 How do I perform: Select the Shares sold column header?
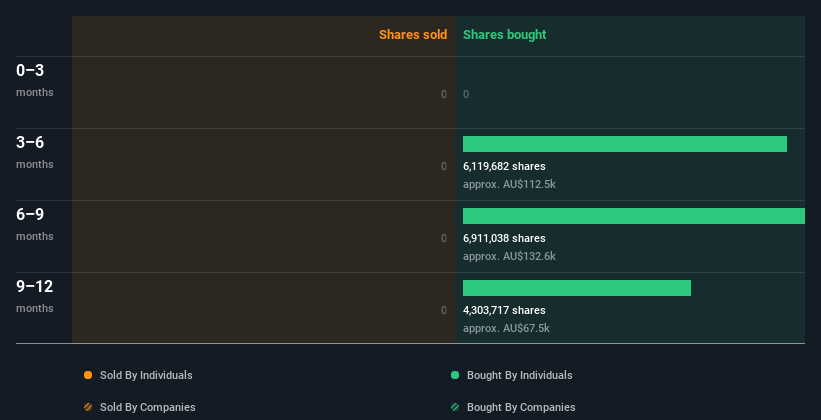413,35
